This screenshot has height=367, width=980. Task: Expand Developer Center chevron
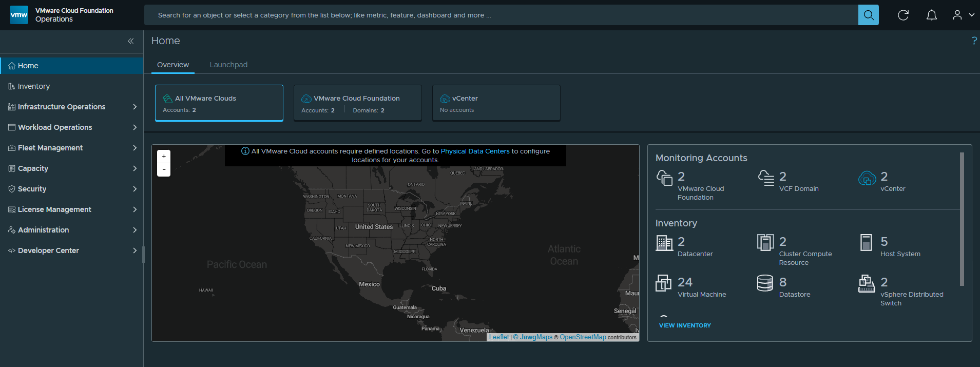coord(135,250)
